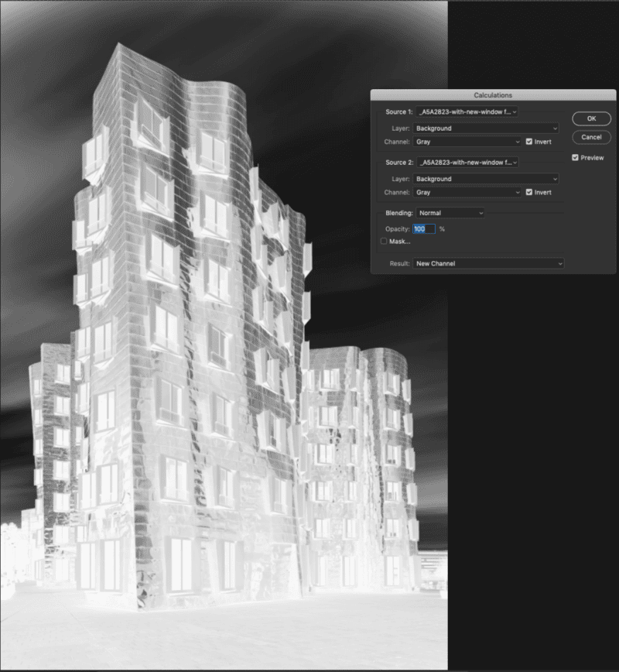Image resolution: width=619 pixels, height=672 pixels.
Task: Cancel the Calculations dialog
Action: click(591, 137)
